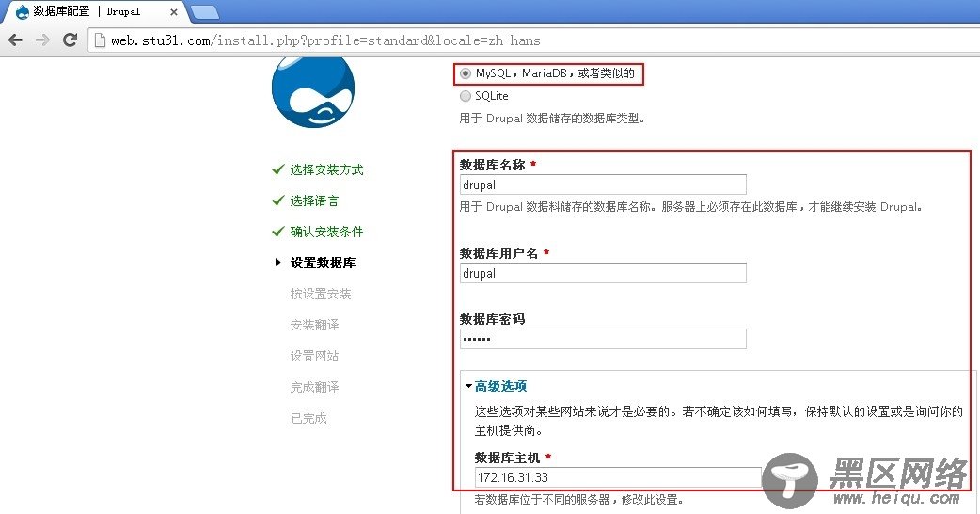Click the browser back arrow button
The width and height of the screenshot is (980, 514).
tap(15, 40)
